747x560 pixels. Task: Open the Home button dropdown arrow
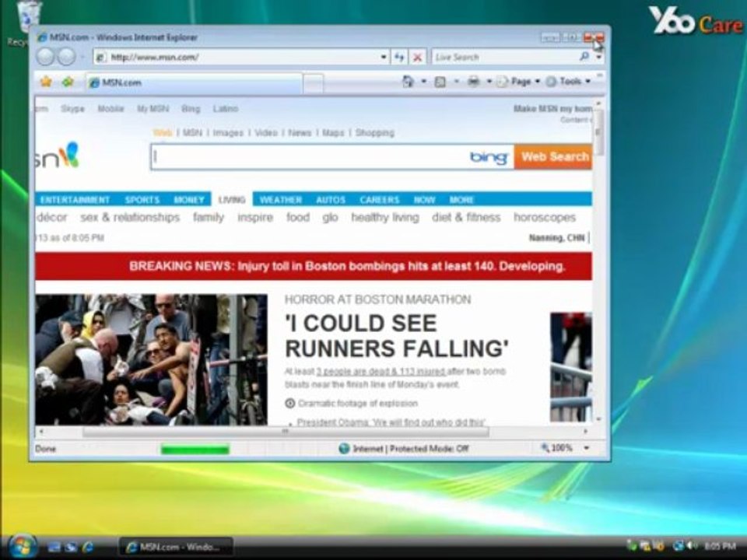(423, 82)
